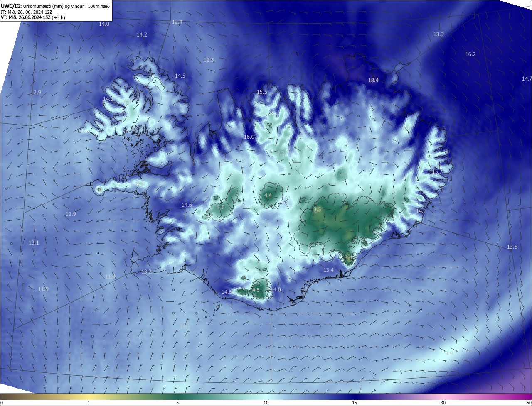Click the 5.6 glacier value
Screen dimensions: 532x406
221,207
